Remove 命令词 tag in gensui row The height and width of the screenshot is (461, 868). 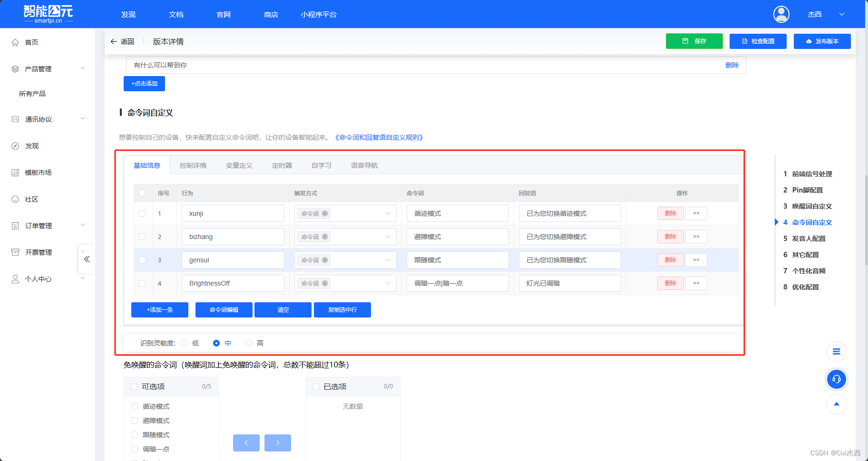point(325,260)
